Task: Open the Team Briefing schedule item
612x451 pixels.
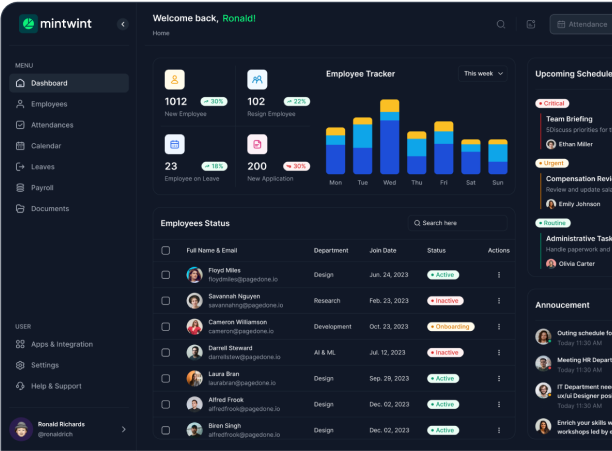Action: pyautogui.click(x=576, y=132)
